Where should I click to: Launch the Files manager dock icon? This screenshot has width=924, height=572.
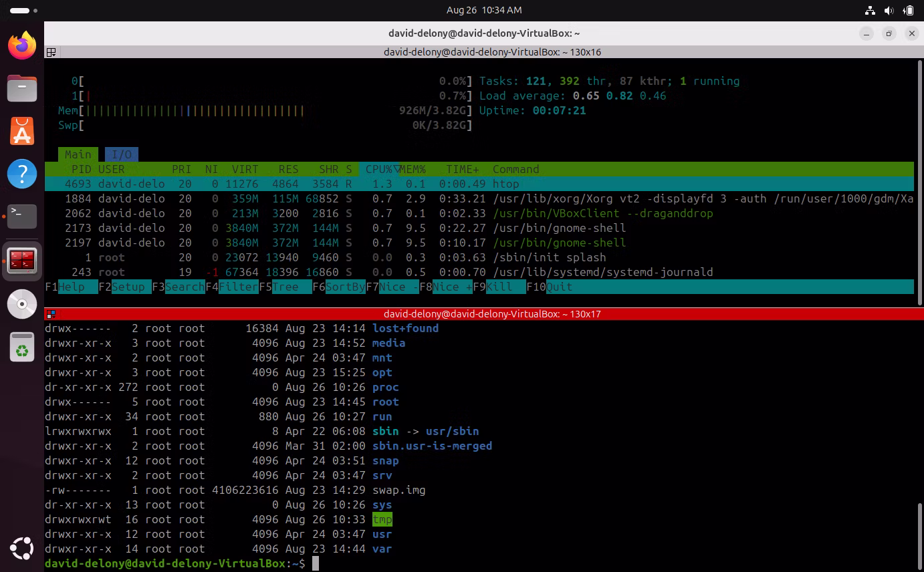tap(22, 88)
